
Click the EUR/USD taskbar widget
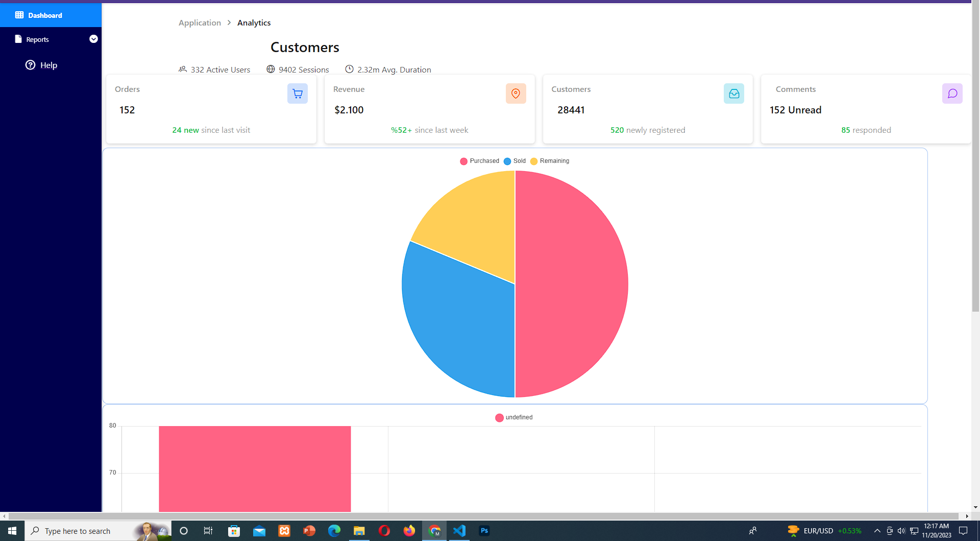[824, 531]
